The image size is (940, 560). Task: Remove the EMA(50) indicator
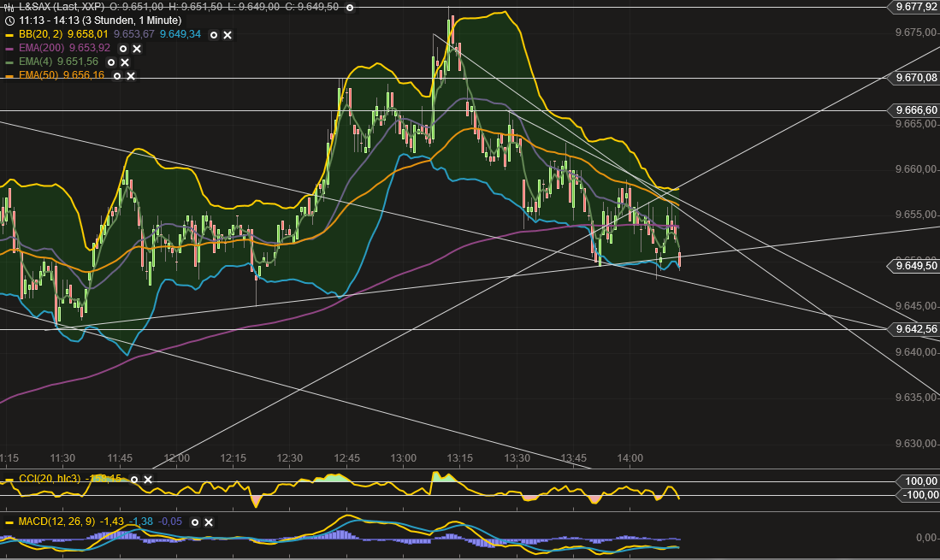pyautogui.click(x=131, y=76)
